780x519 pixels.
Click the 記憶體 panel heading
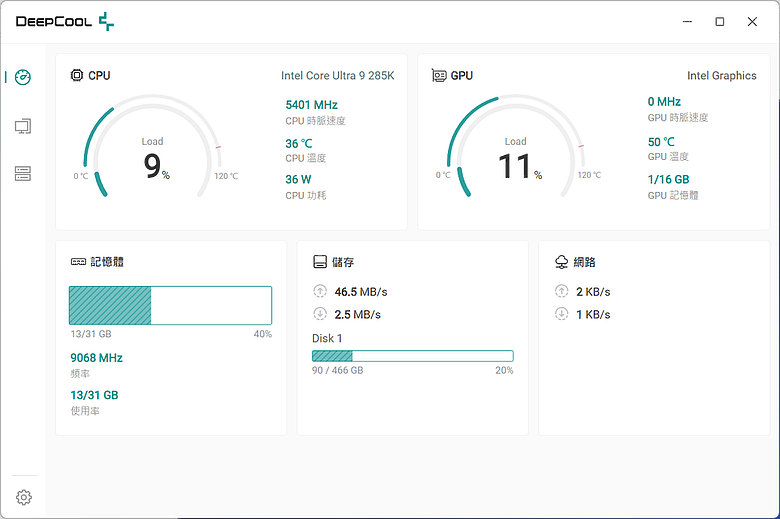(x=107, y=262)
